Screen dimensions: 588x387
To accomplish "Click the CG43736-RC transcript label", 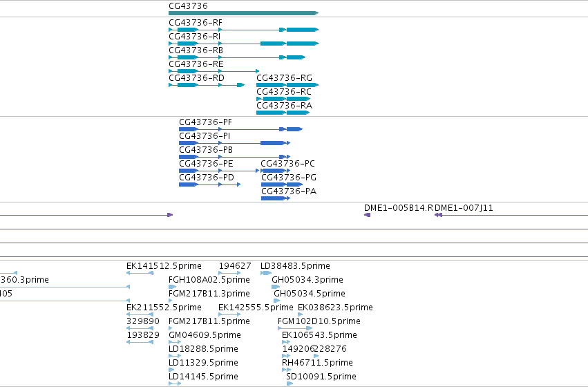I will point(284,92).
